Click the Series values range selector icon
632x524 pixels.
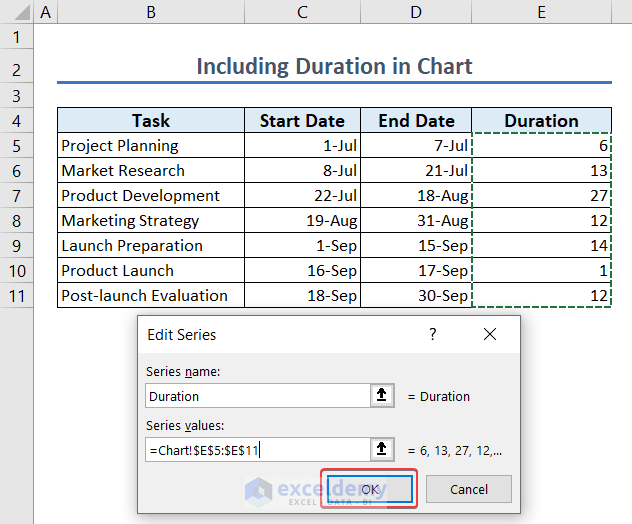point(383,450)
